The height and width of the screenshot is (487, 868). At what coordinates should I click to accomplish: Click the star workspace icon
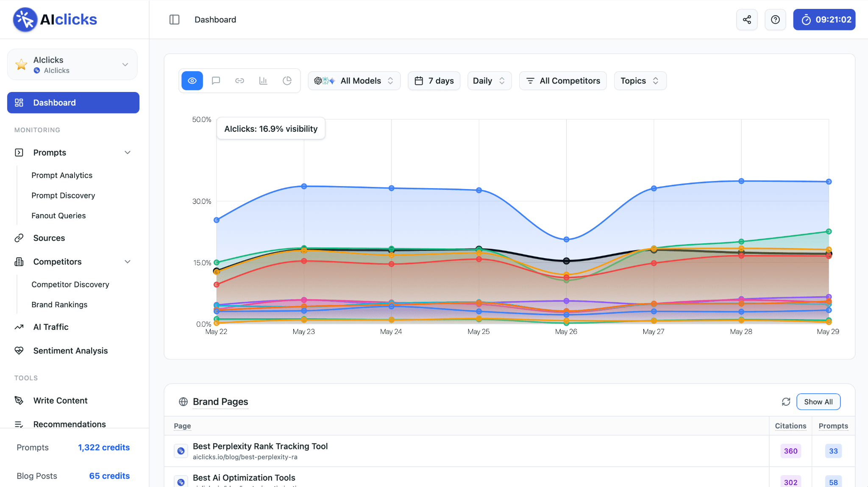pyautogui.click(x=21, y=64)
